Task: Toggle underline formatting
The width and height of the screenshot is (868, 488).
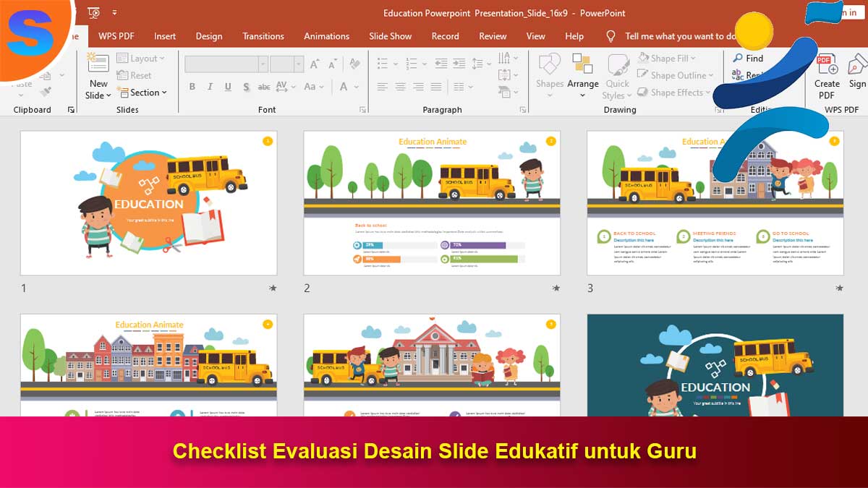Action: [229, 87]
